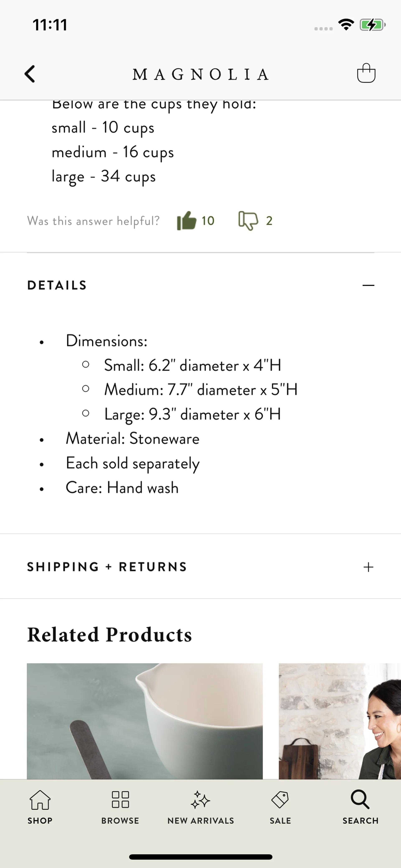Tap the battery status icon

372,25
